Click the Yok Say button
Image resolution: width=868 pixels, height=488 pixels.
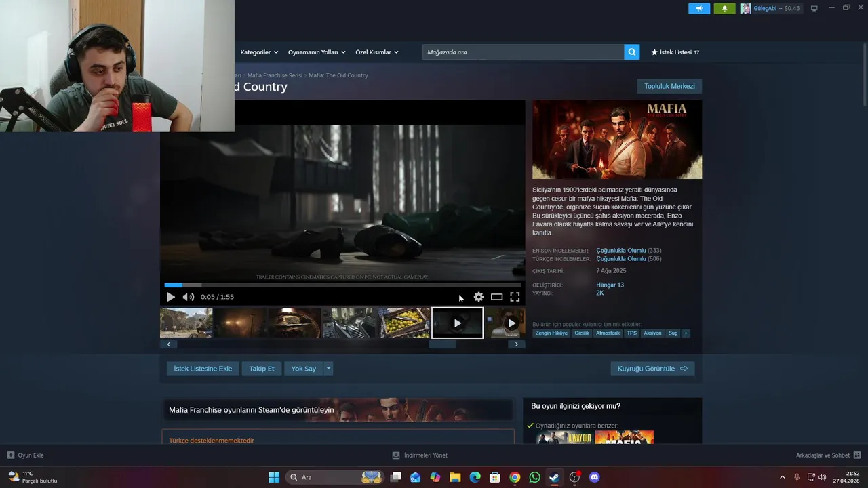[x=304, y=369]
